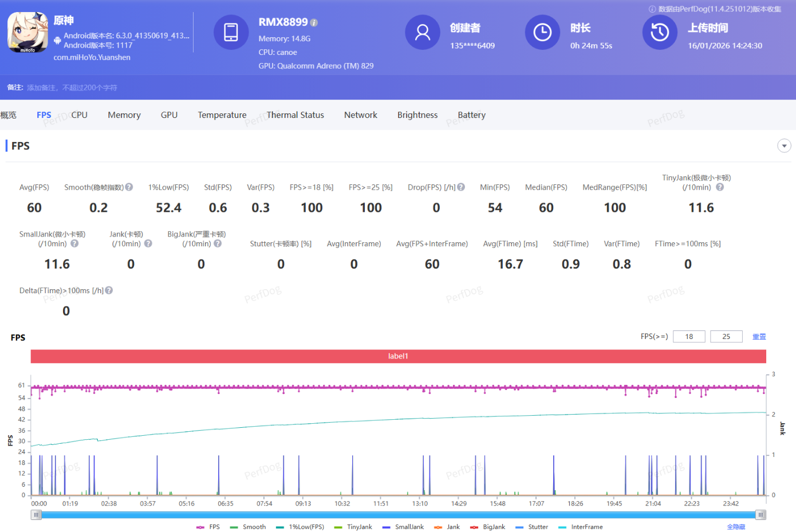Click the duration clock icon
This screenshot has width=796, height=532.
click(542, 33)
